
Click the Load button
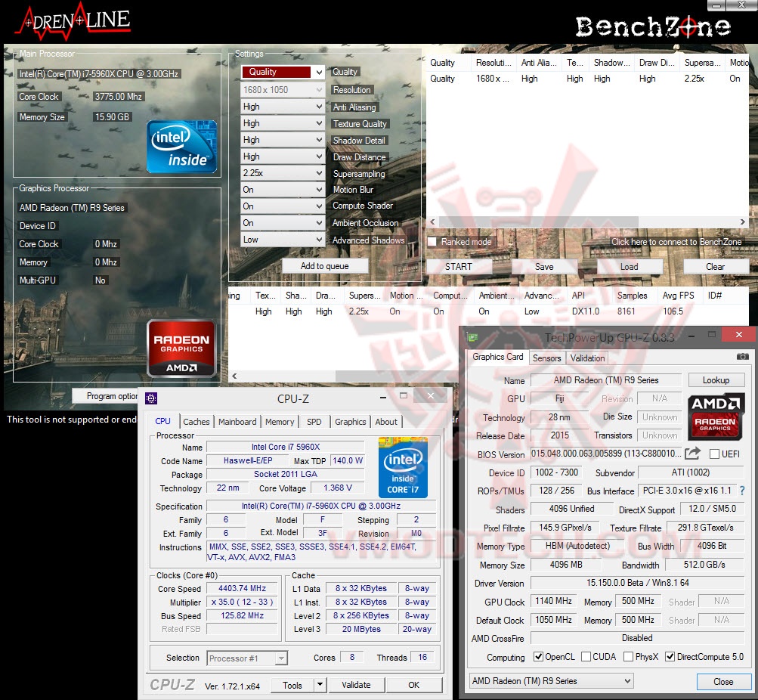pos(630,266)
